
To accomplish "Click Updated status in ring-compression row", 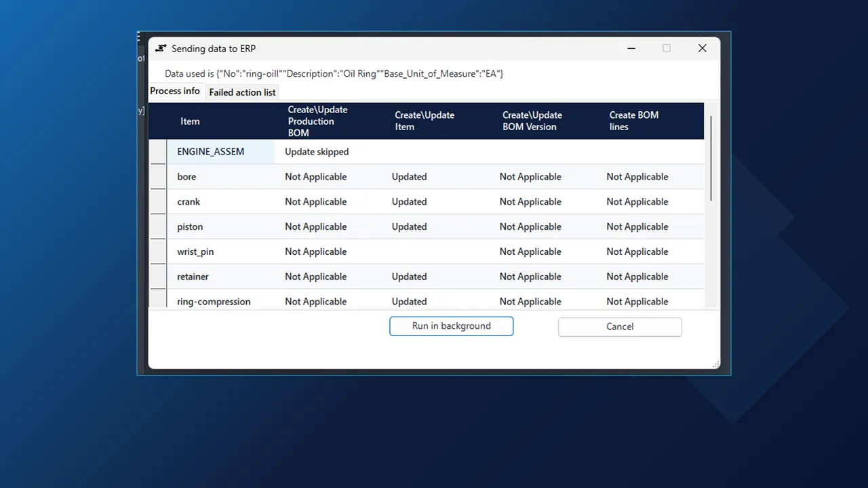I will coord(409,302).
